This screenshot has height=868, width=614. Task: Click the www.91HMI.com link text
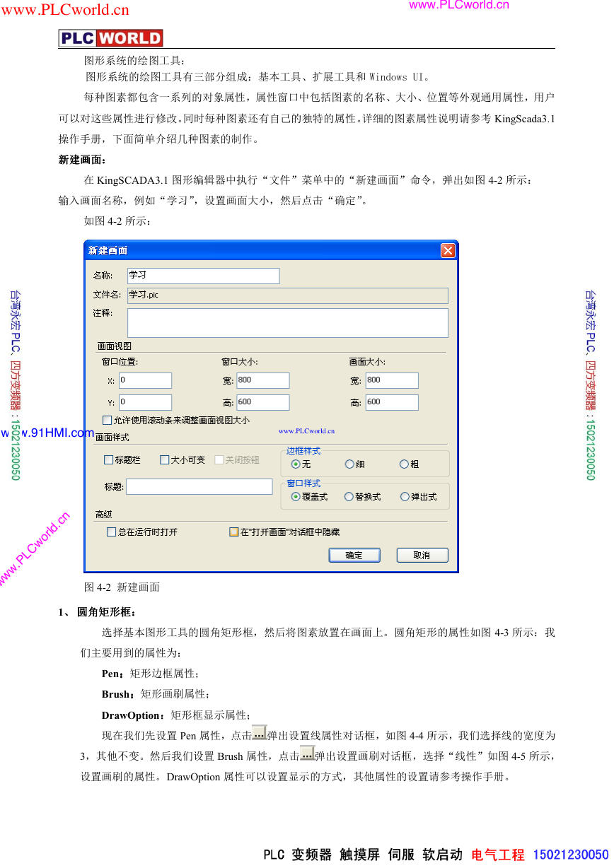47,433
